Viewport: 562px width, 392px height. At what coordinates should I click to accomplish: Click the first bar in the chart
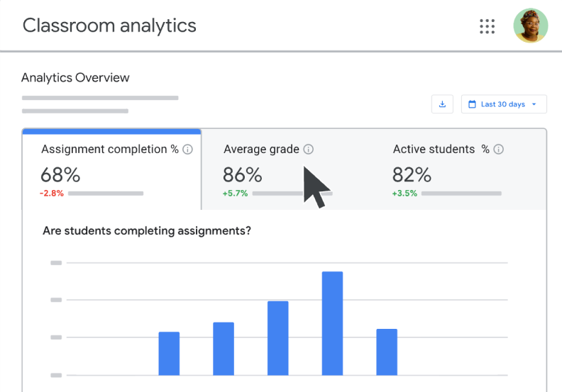click(x=169, y=353)
